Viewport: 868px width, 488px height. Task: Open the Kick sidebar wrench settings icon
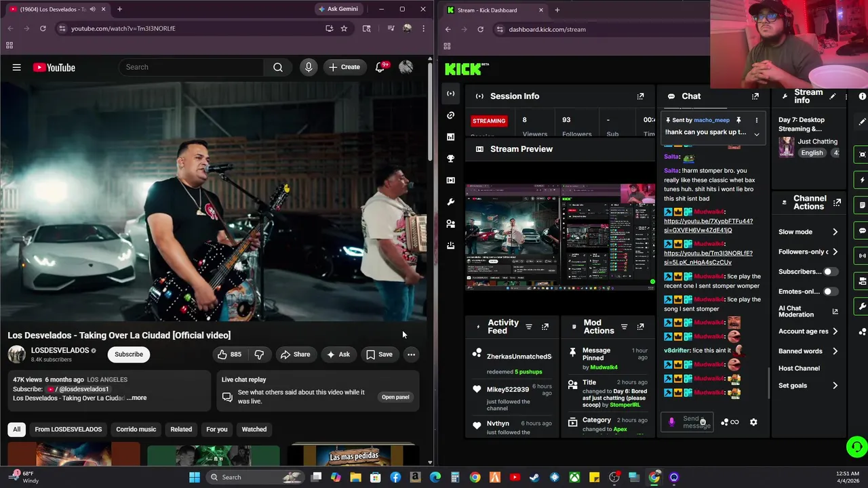[450, 202]
